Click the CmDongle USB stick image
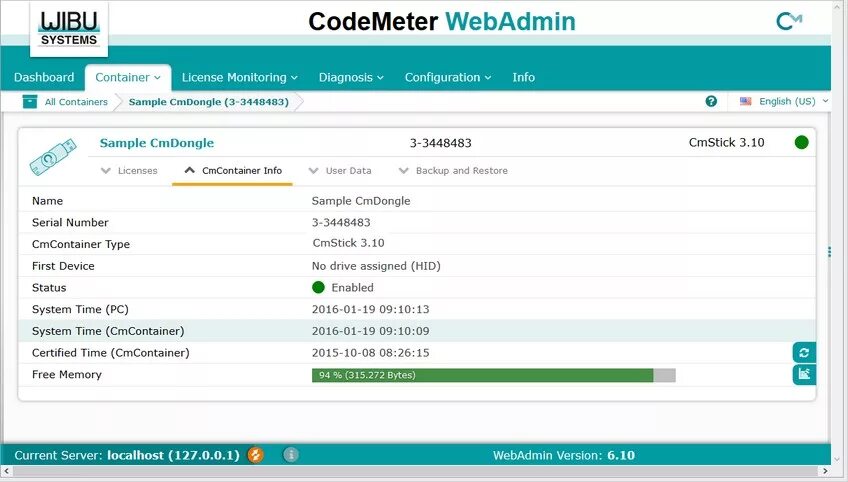Screen dimensions: 848x482 coord(53,157)
